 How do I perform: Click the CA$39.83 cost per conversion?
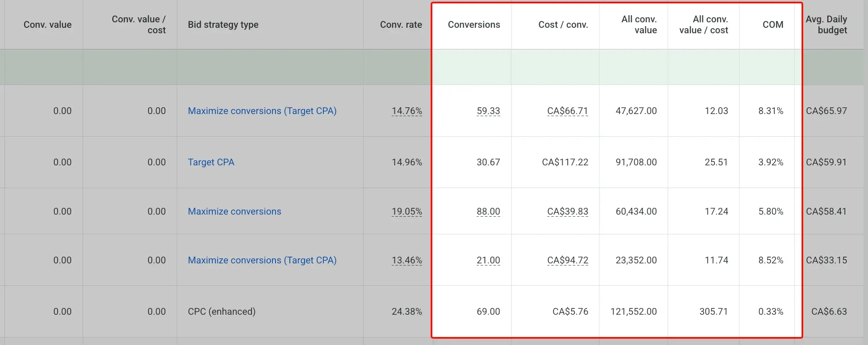[568, 211]
